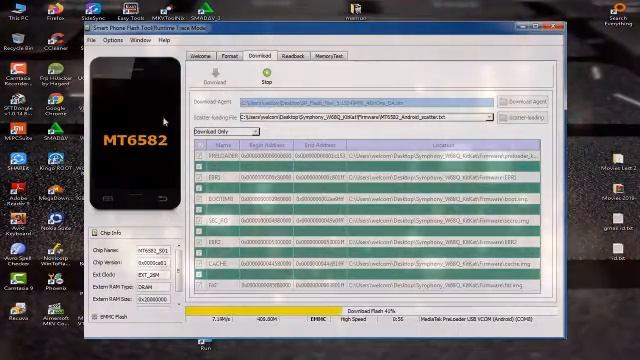Click the Extern RAM Size value field
This screenshot has height=360, width=640.
(153, 300)
